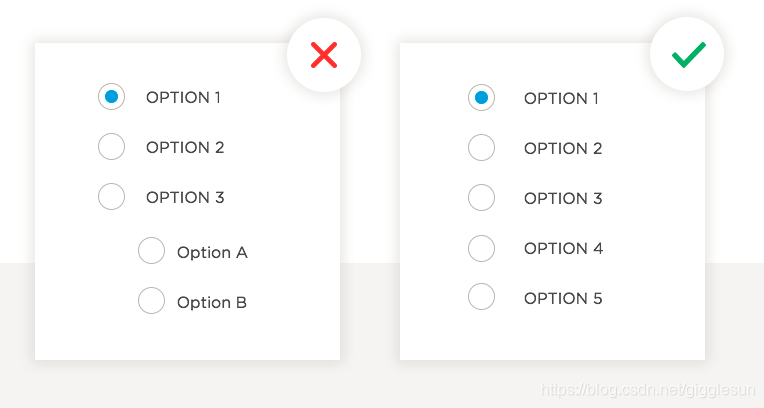Click the "Option A" text label

212,253
